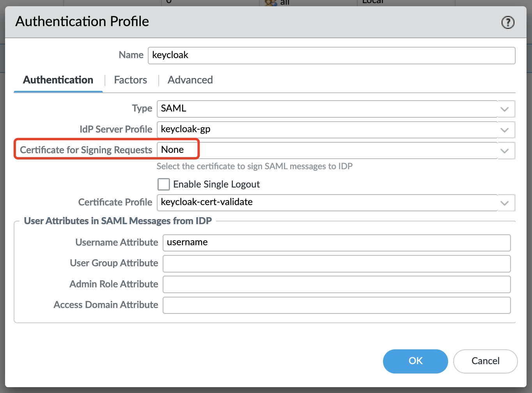Confirm the profile with the OK button

[415, 361]
